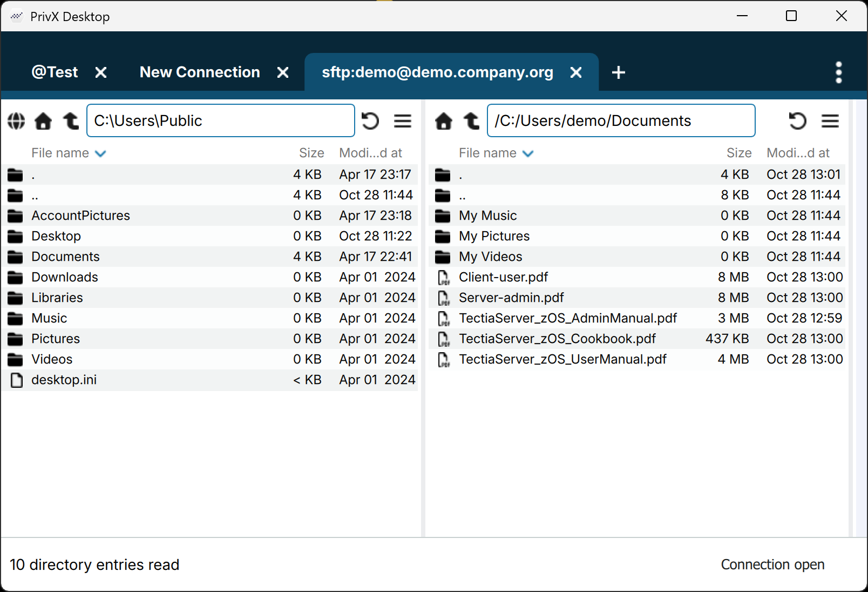Navigate up one folder on remote pane
868x592 pixels.
tap(471, 121)
